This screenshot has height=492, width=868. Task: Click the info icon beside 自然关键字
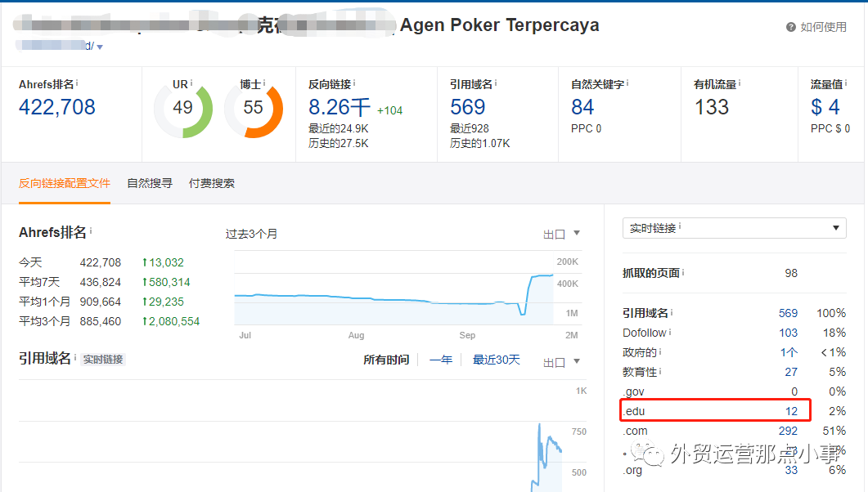[x=627, y=83]
